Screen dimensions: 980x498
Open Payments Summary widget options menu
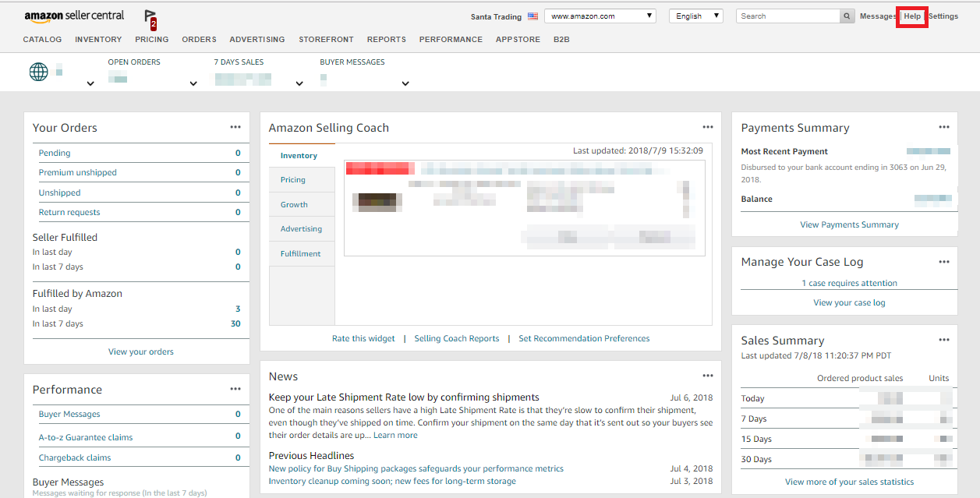944,127
